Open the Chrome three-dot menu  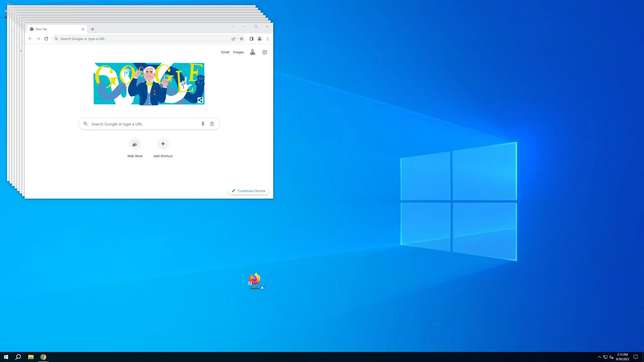[268, 39]
